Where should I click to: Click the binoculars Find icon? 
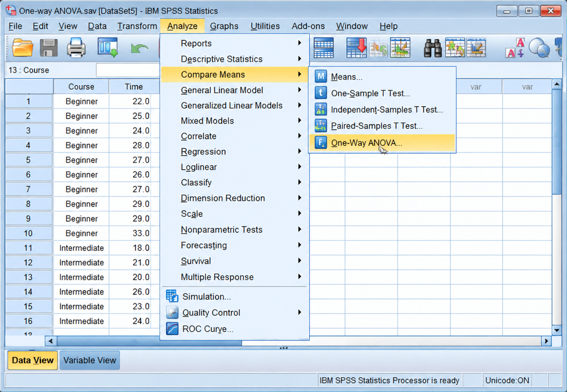433,48
